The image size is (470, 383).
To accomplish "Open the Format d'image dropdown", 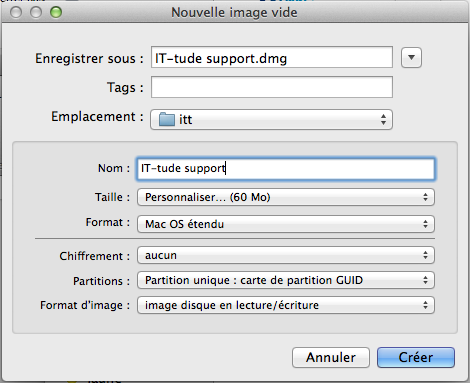I will 286,305.
